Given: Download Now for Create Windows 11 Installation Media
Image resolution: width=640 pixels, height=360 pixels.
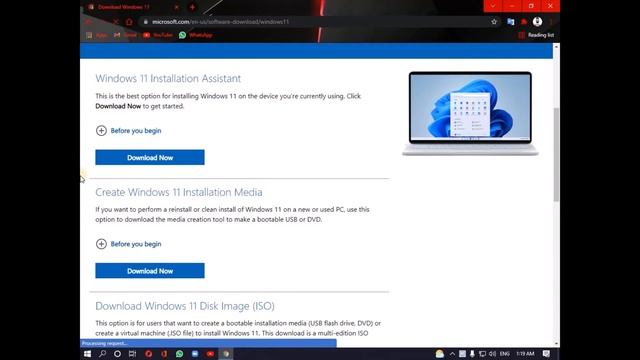Looking at the screenshot, I should pyautogui.click(x=150, y=271).
